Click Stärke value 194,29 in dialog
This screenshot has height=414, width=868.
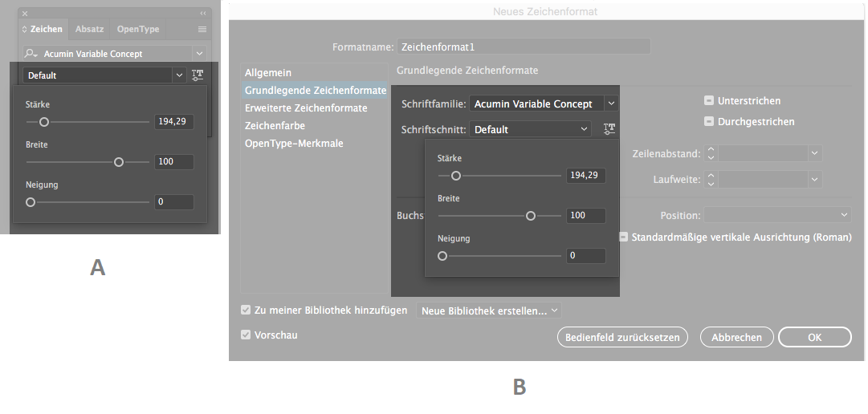pos(585,176)
